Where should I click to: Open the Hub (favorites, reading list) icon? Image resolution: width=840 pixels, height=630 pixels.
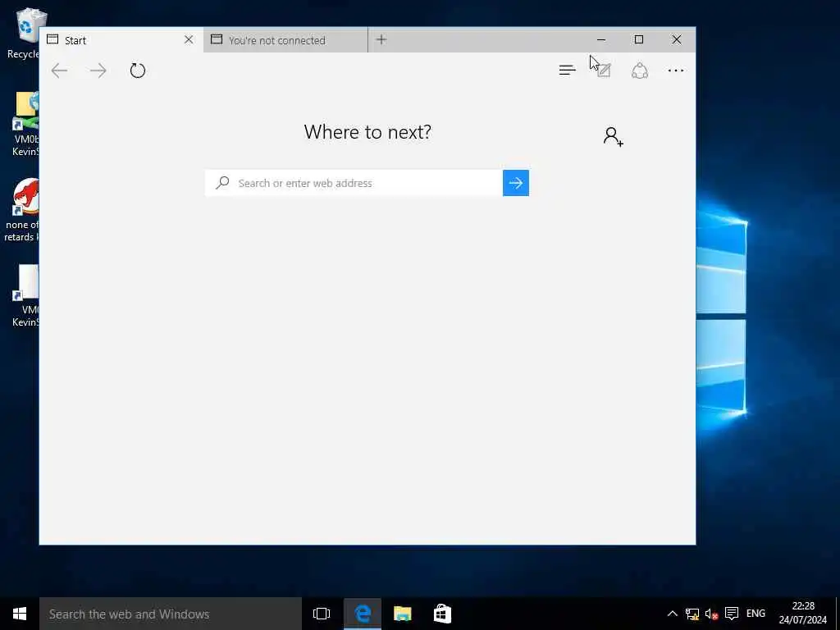point(568,71)
